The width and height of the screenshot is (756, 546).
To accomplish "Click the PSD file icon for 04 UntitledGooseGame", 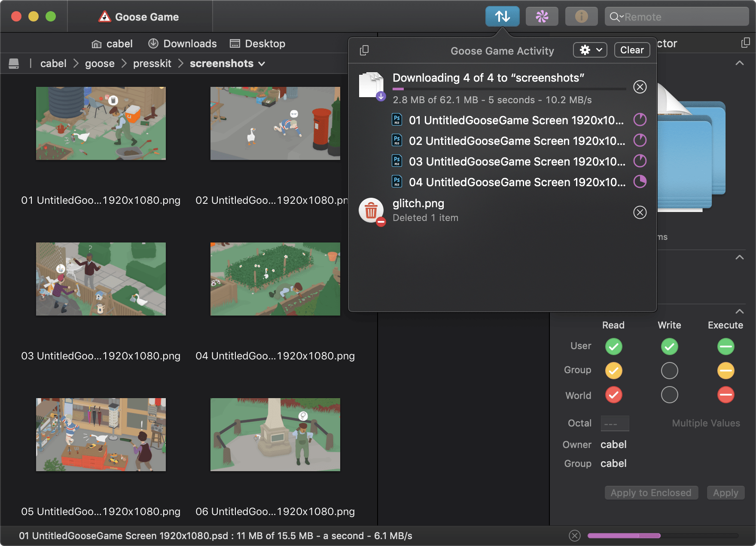I will click(x=397, y=181).
